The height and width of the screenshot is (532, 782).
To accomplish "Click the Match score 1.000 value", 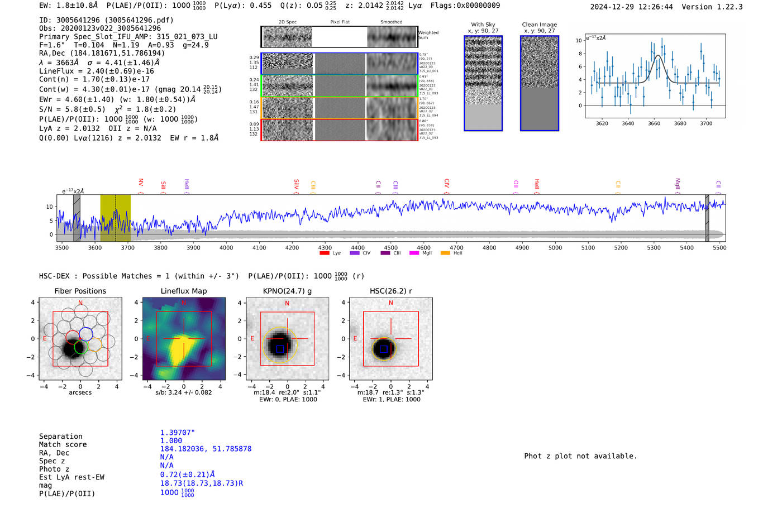I will (171, 441).
